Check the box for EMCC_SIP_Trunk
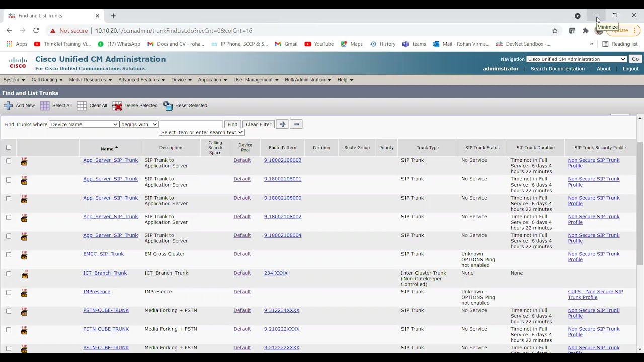644x362 pixels. coord(9,255)
